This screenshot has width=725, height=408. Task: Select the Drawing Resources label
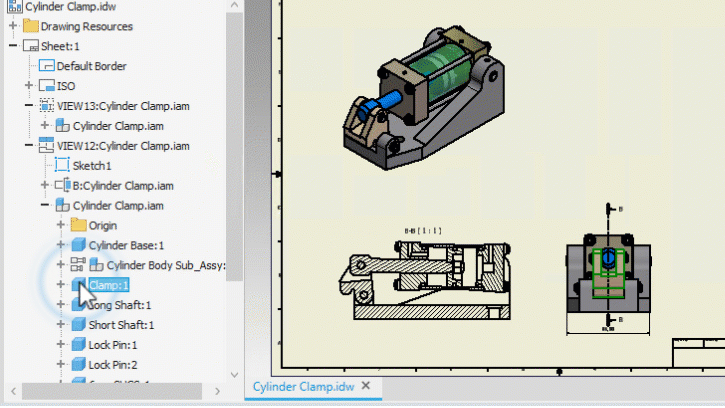pyautogui.click(x=87, y=26)
